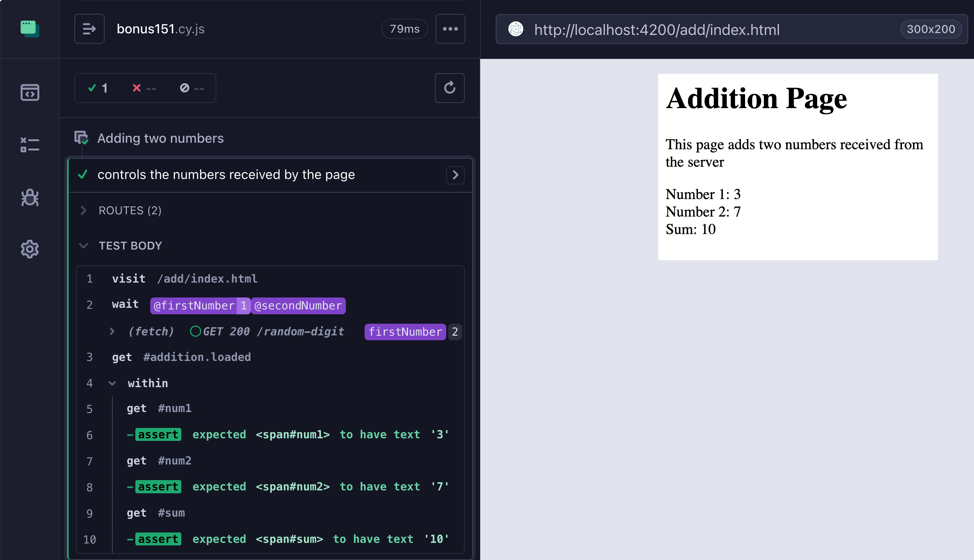
Task: Open test in IDE arrow button
Action: pos(455,175)
